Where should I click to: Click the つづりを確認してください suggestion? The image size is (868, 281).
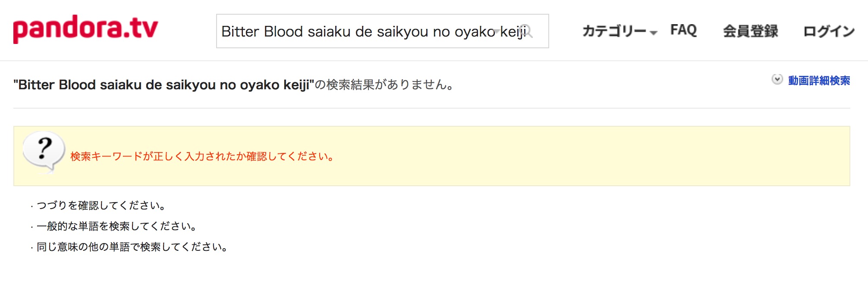click(x=101, y=205)
